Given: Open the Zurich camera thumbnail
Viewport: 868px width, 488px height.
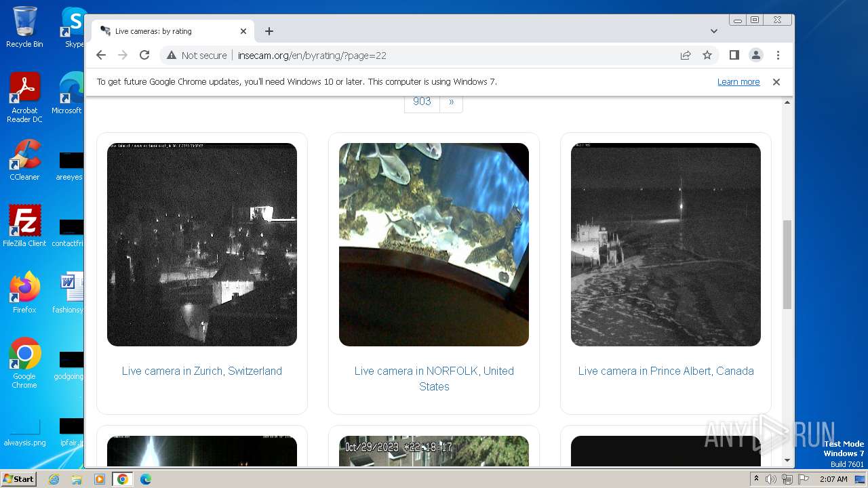Looking at the screenshot, I should point(202,245).
